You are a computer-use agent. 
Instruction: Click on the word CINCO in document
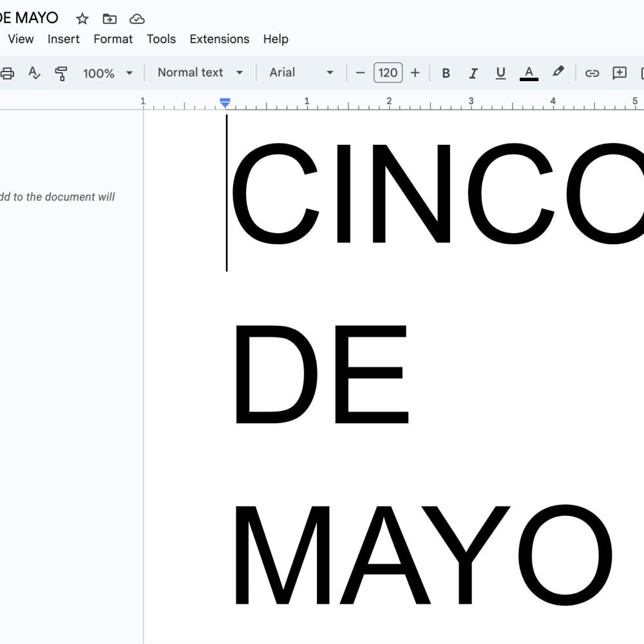coord(438,193)
